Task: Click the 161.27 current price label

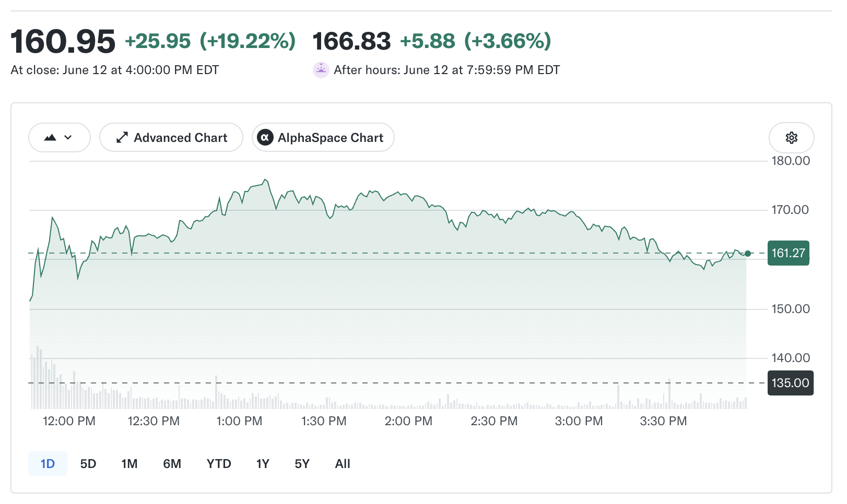Action: click(x=789, y=253)
